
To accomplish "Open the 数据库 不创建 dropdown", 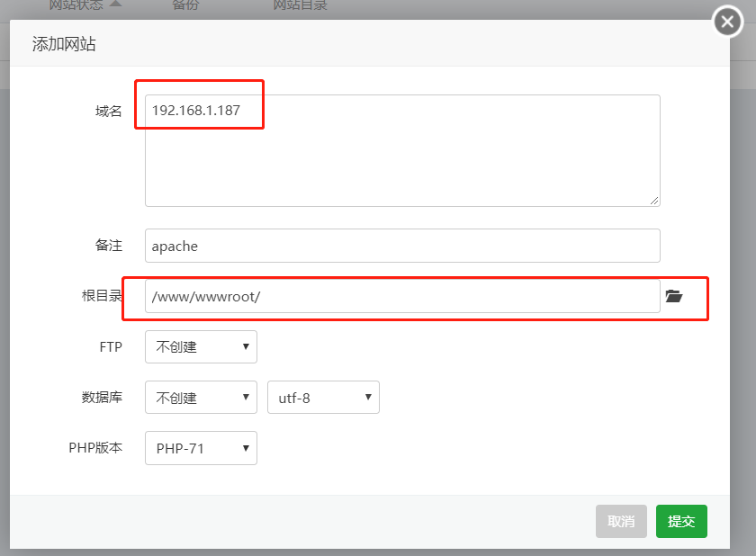I will tap(201, 398).
